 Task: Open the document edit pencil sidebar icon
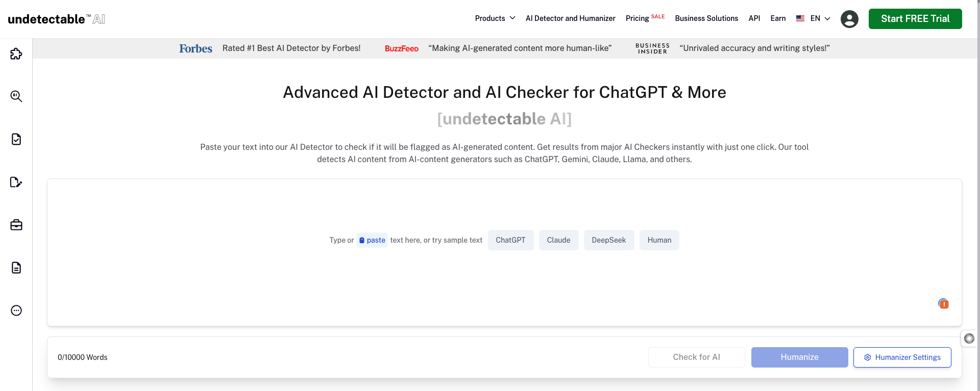pyautogui.click(x=16, y=182)
